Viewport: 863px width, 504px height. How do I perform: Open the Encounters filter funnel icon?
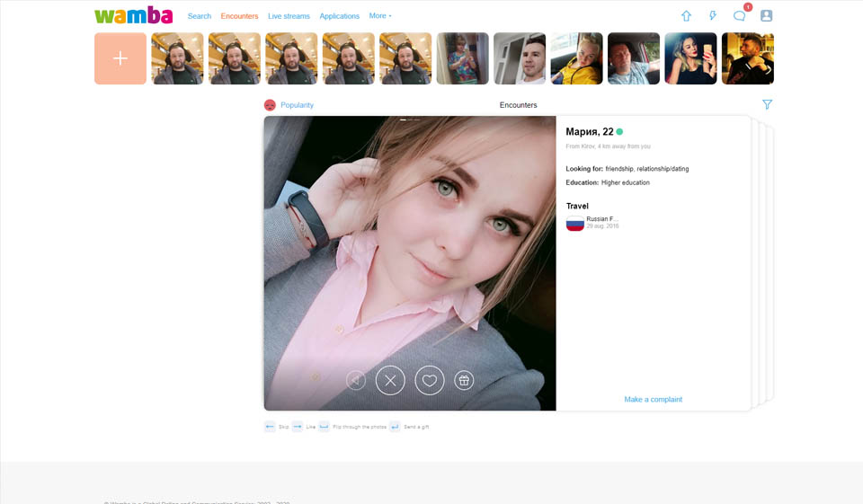coord(767,104)
